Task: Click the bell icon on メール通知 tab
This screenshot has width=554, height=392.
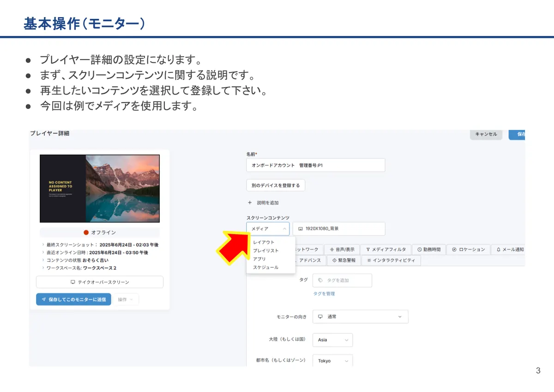Action: tap(499, 249)
